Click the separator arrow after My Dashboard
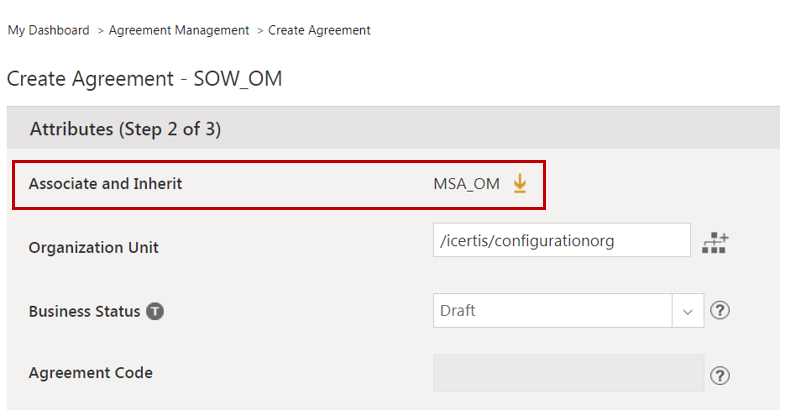This screenshot has width=787, height=412. (x=100, y=31)
